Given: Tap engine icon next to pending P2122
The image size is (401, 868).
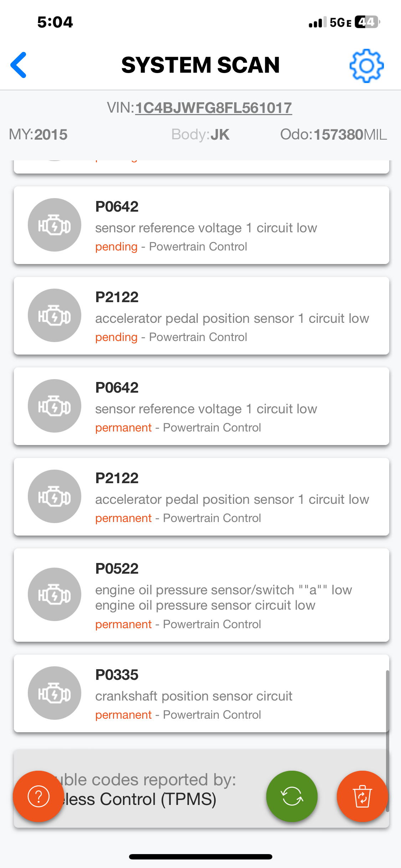Looking at the screenshot, I should tap(55, 315).
